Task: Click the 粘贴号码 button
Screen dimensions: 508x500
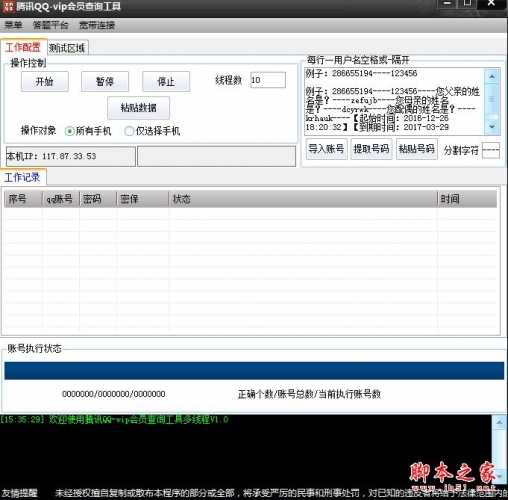Action: pyautogui.click(x=417, y=149)
